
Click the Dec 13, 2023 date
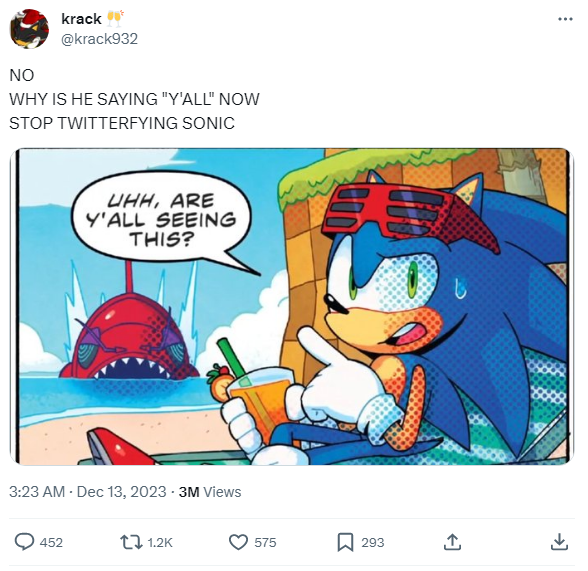(121, 492)
